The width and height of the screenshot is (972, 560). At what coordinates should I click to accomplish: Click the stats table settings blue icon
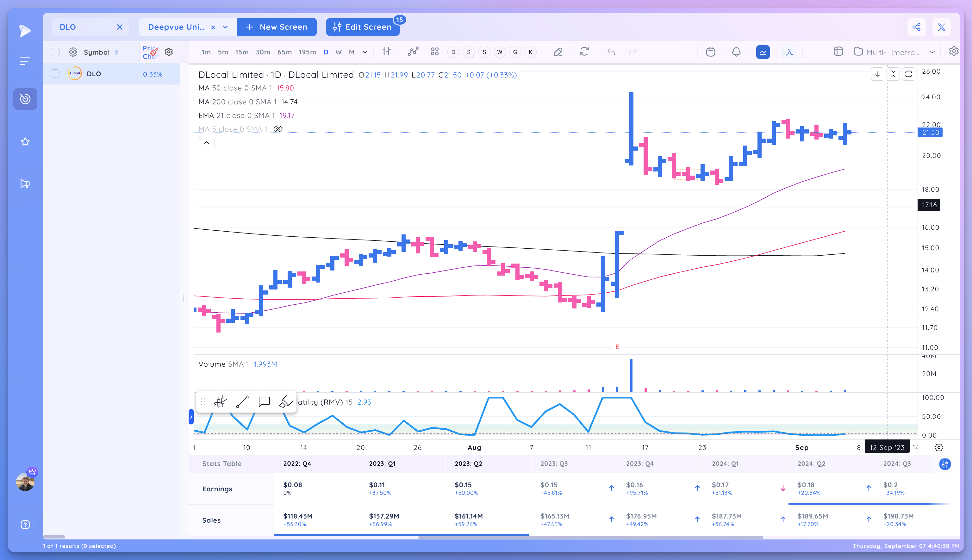(x=945, y=464)
